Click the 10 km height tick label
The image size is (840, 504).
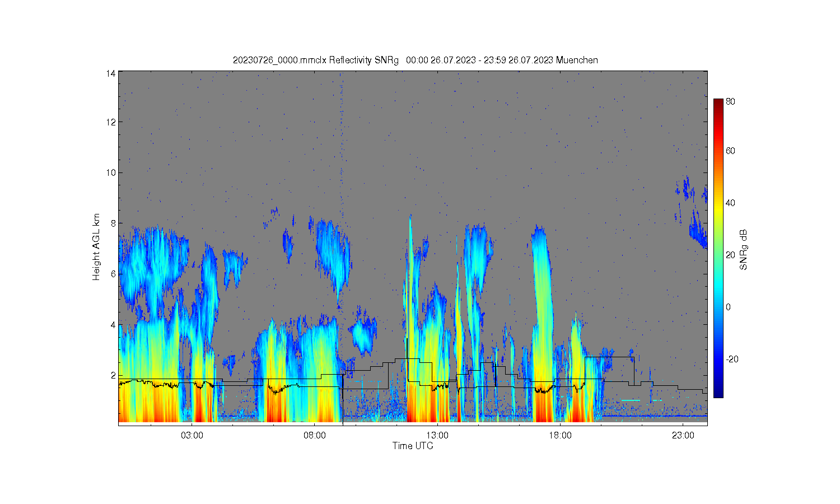[x=111, y=172]
